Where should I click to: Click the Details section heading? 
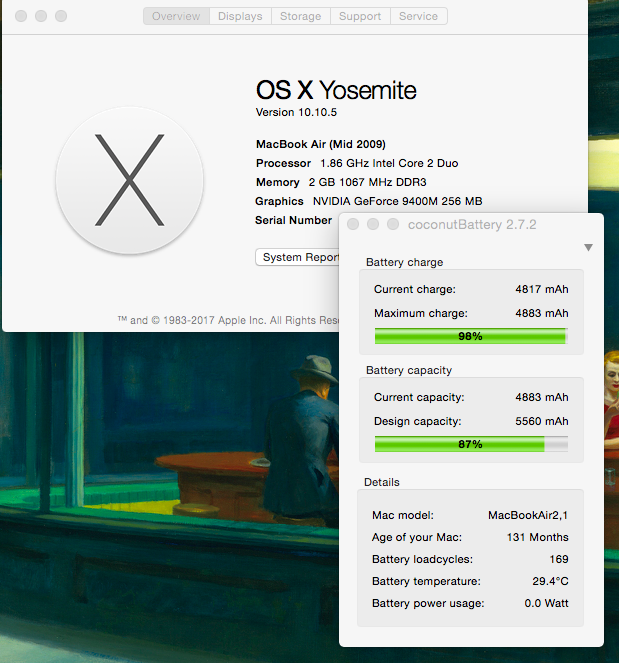click(382, 482)
